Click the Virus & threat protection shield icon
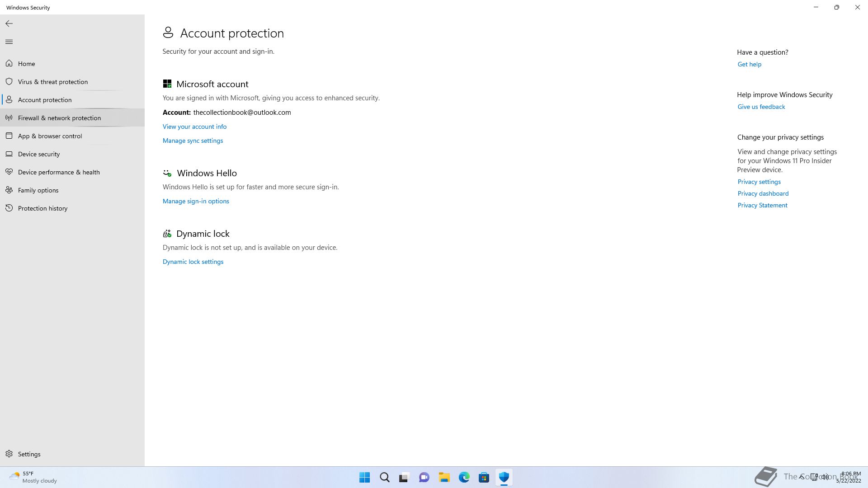868x488 pixels. point(9,82)
